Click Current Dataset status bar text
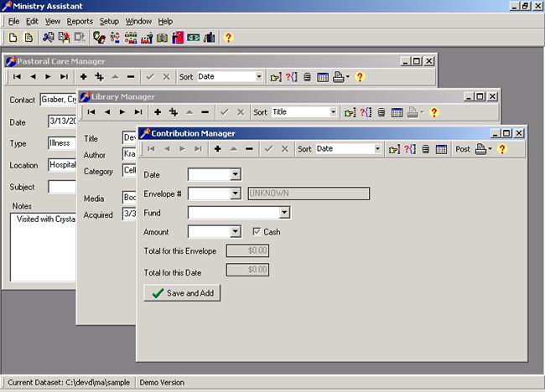This screenshot has height=392, width=545. point(69,382)
